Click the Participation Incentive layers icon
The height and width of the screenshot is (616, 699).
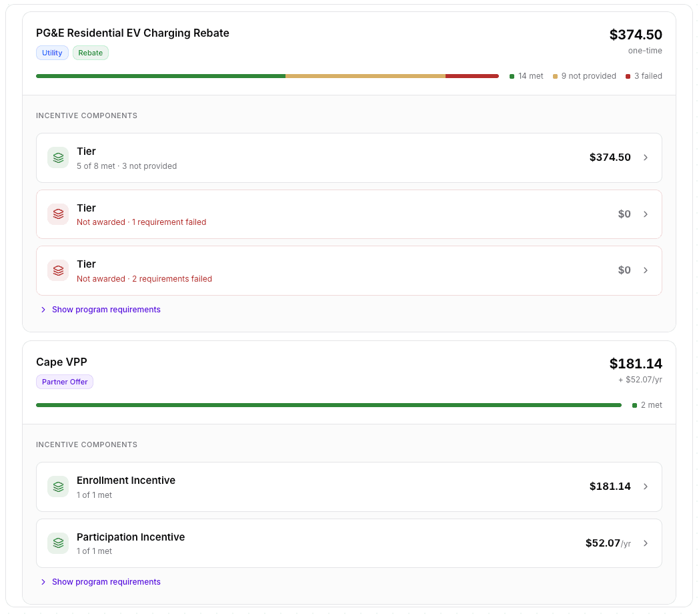(58, 543)
